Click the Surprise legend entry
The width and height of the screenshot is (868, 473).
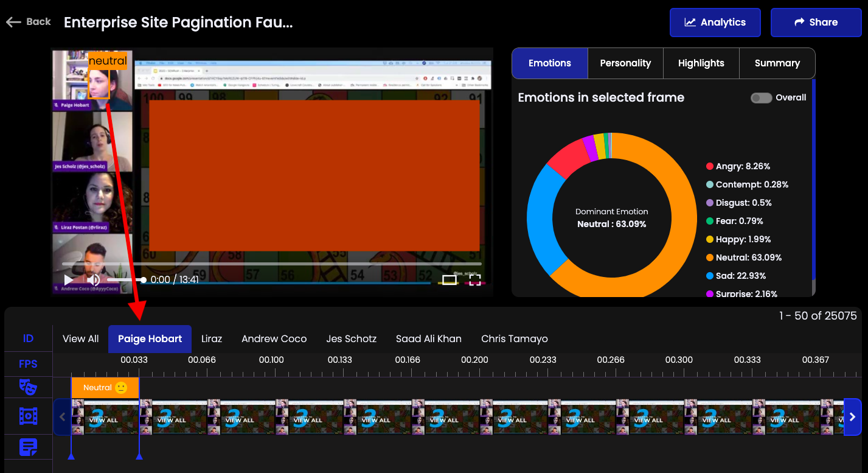tap(741, 293)
